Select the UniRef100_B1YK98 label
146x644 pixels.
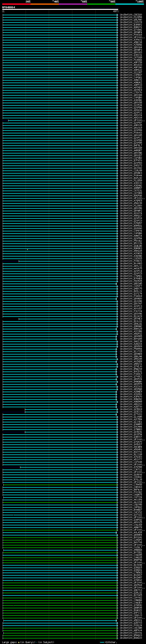pos(131,565)
